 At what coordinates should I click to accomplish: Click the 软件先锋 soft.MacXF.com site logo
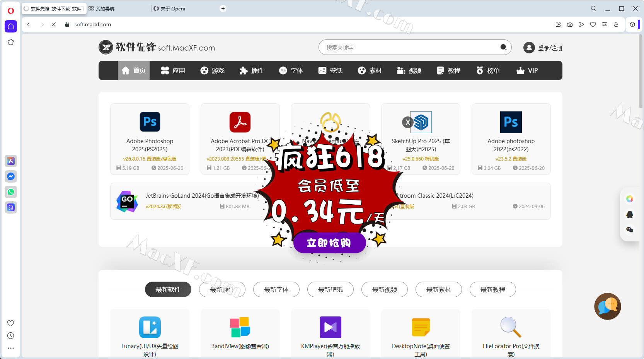click(157, 47)
